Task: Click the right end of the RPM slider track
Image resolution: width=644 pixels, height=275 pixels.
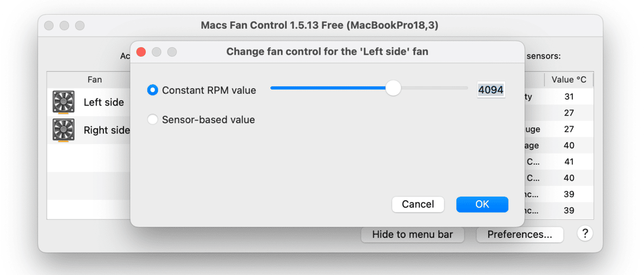Action: [466, 88]
